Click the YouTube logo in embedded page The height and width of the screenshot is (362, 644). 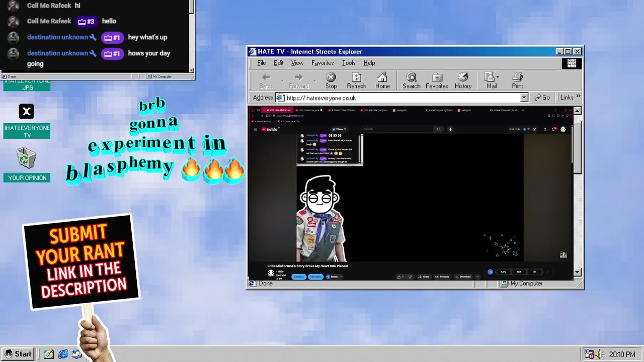(x=270, y=129)
